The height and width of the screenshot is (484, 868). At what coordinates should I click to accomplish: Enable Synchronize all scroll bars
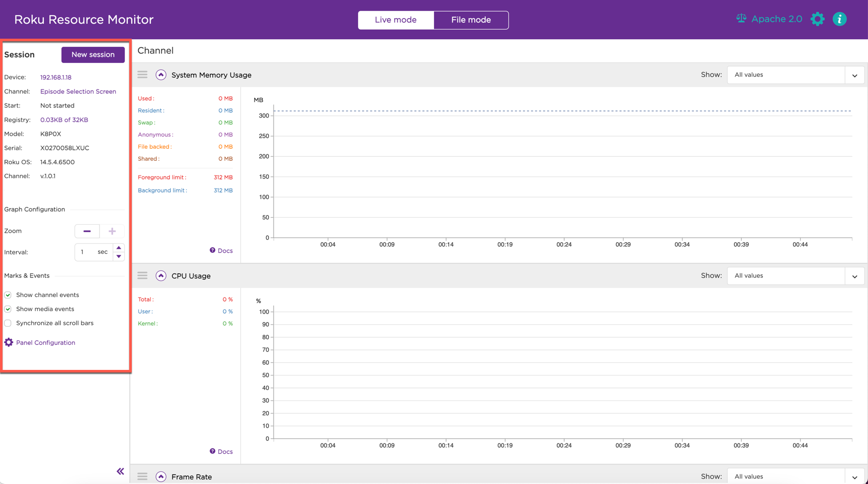pyautogui.click(x=8, y=323)
